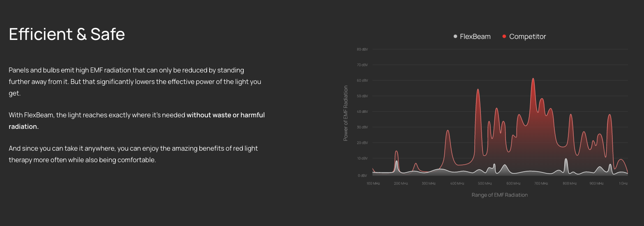The width and height of the screenshot is (644, 226).
Task: Click the white FlexBeam spike near 800 MHz
Action: [566, 159]
